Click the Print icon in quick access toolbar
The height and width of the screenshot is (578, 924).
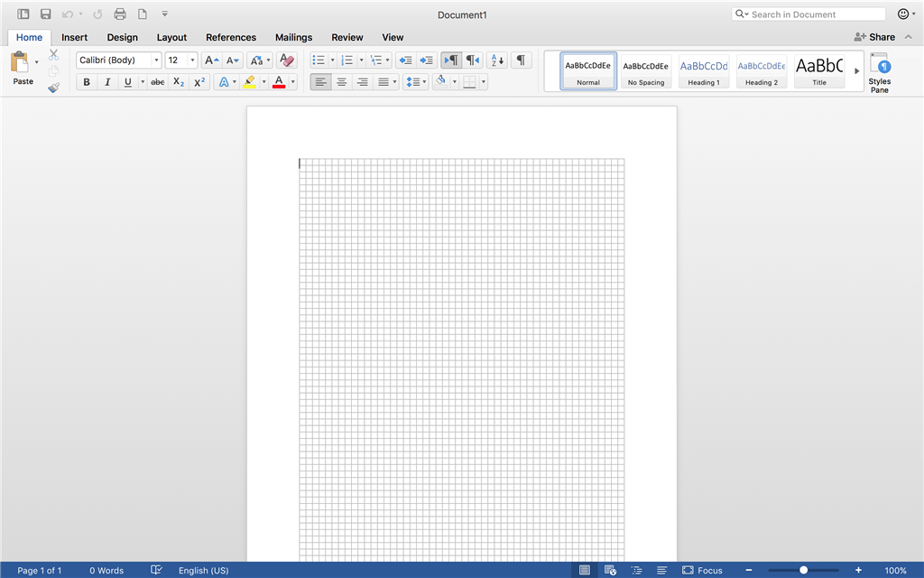point(119,14)
